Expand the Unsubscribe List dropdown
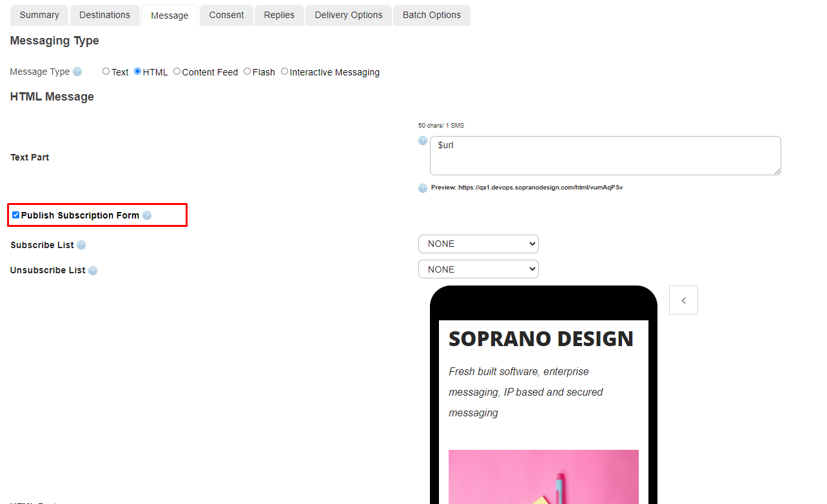Viewport: 827px width, 504px height. [x=478, y=269]
